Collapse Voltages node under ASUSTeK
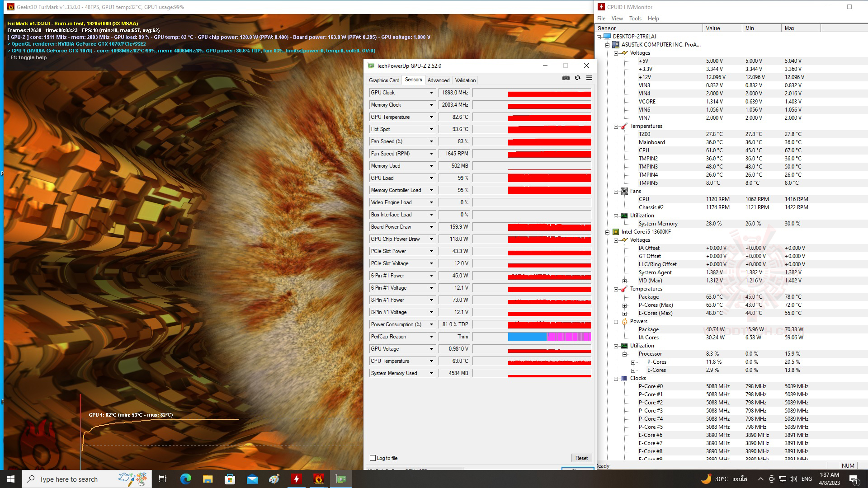The image size is (868, 488). [x=616, y=53]
